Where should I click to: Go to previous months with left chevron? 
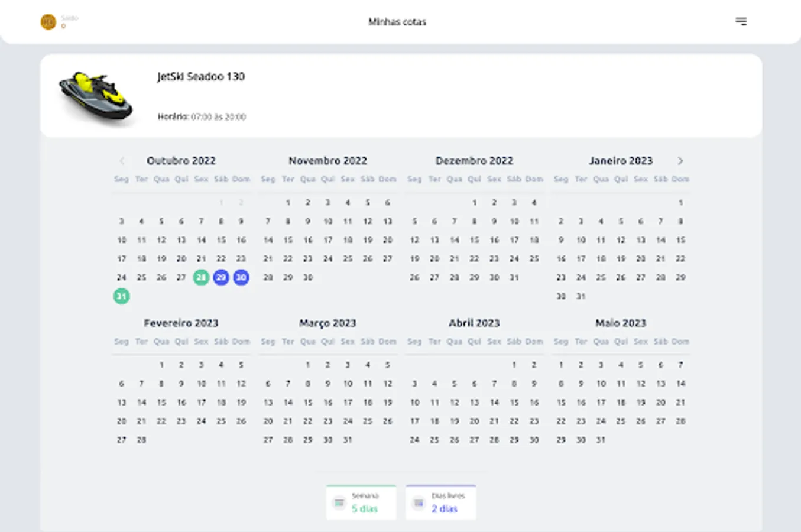coord(122,161)
